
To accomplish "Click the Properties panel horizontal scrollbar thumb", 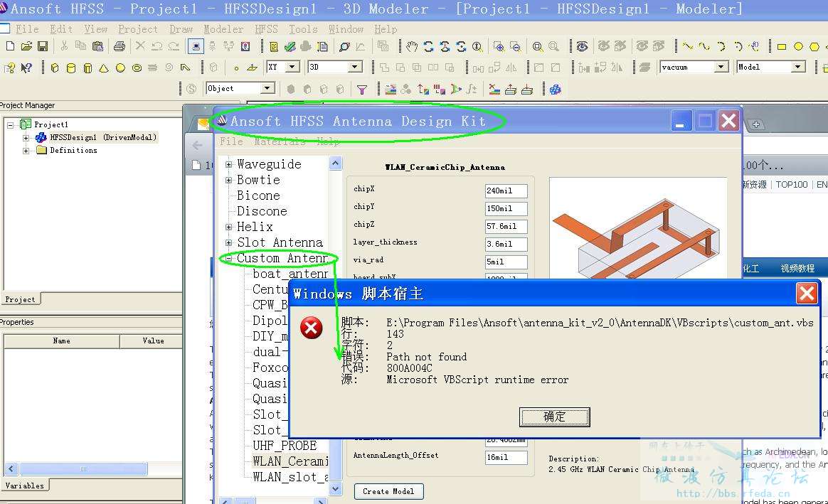I will point(83,468).
